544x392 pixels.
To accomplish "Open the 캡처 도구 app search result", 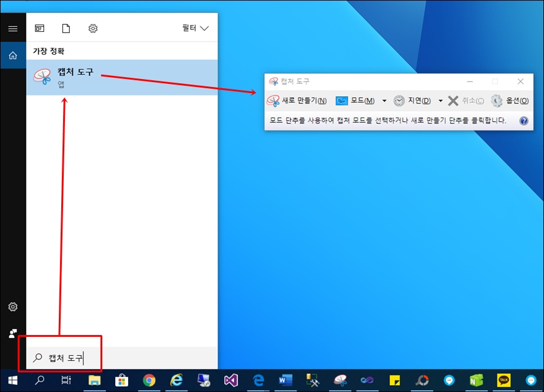I will tap(122, 77).
